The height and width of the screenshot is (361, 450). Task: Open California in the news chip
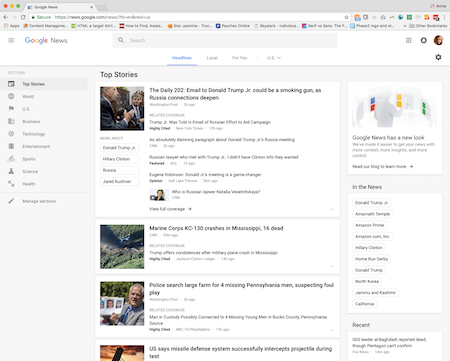click(364, 304)
